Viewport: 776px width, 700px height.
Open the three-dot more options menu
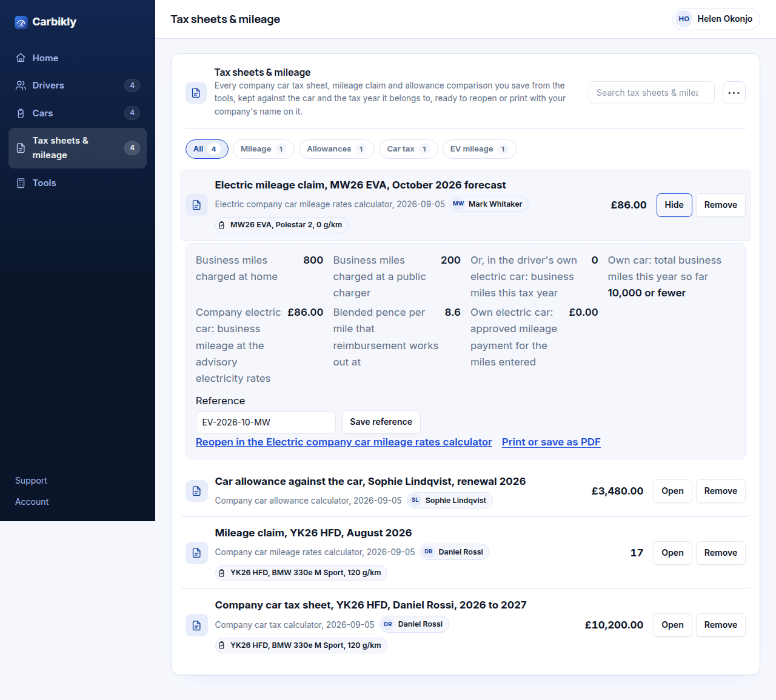pos(734,93)
